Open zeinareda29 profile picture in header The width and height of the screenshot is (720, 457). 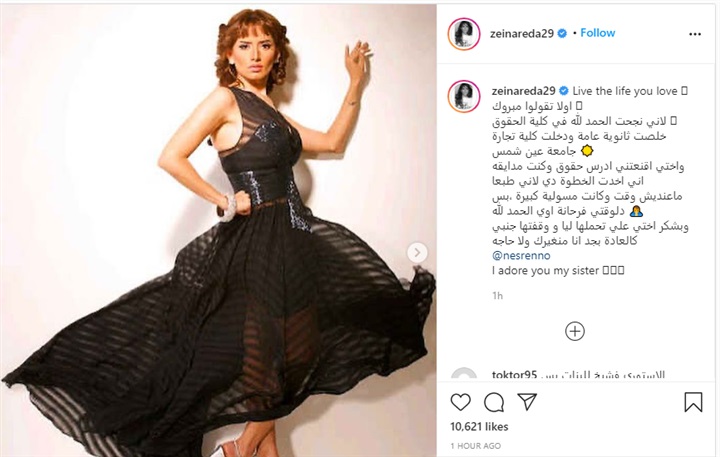coord(464,34)
